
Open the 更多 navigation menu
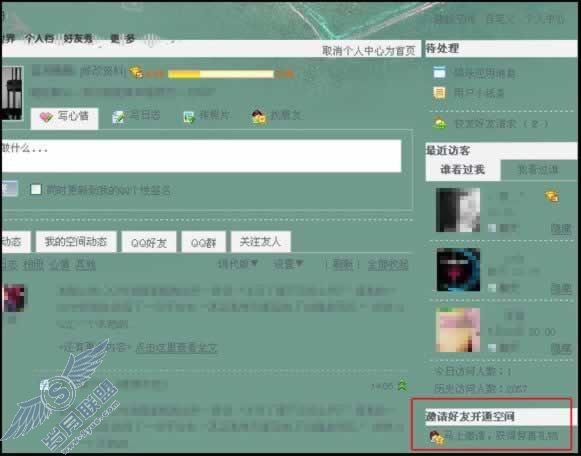(x=123, y=39)
